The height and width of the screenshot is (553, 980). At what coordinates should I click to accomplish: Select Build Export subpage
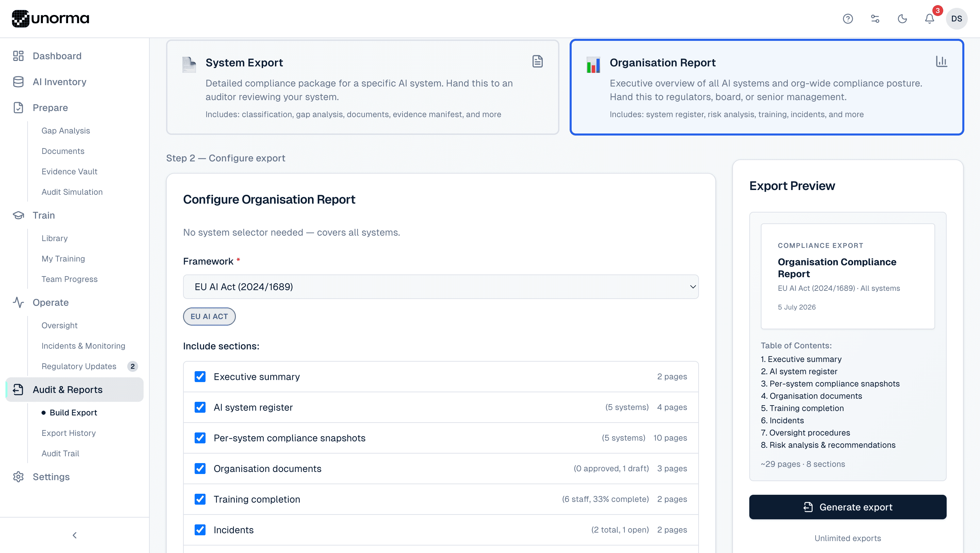coord(73,413)
